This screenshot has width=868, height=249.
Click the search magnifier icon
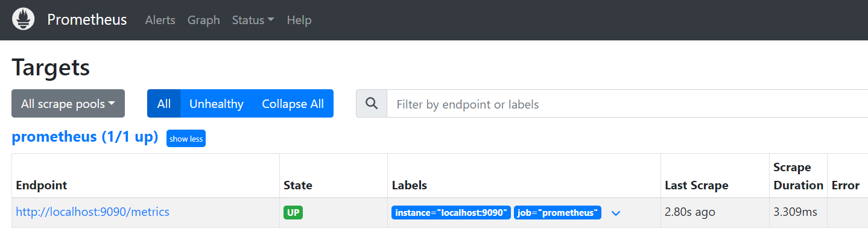tap(372, 104)
